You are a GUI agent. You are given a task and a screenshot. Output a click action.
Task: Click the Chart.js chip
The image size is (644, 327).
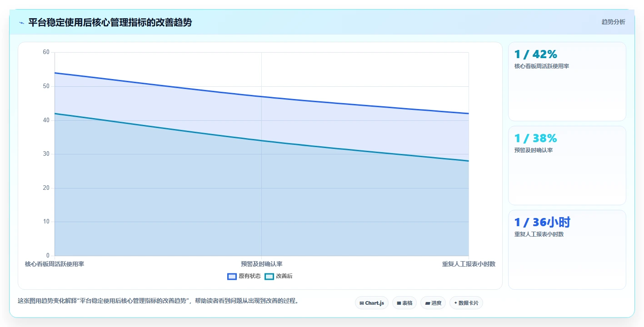click(372, 303)
